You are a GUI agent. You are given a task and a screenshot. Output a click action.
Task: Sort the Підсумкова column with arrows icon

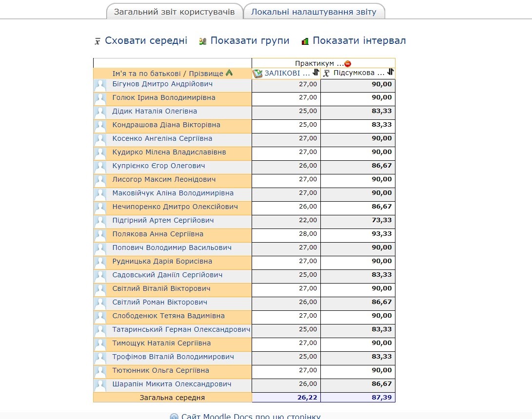click(391, 72)
